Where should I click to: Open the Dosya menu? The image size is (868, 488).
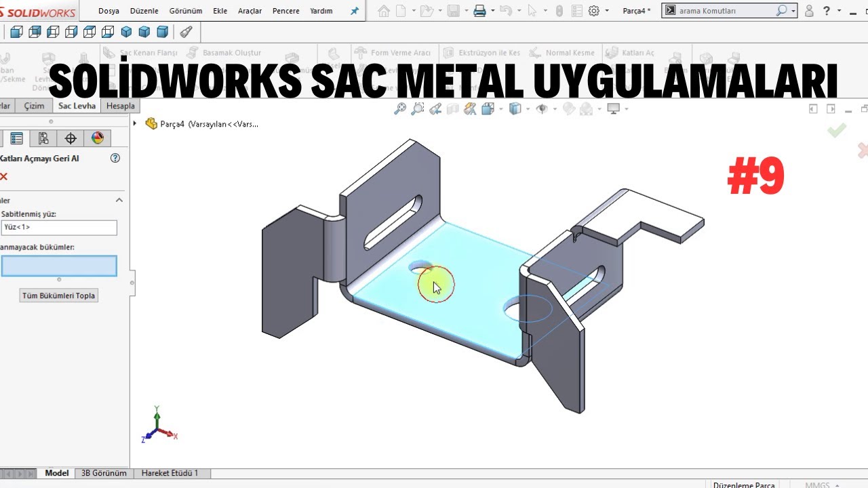pyautogui.click(x=108, y=11)
